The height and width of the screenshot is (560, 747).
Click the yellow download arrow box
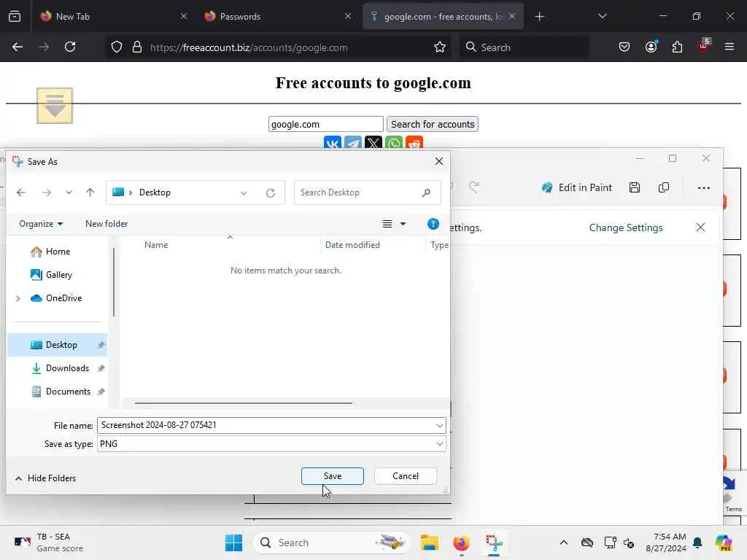(x=55, y=106)
